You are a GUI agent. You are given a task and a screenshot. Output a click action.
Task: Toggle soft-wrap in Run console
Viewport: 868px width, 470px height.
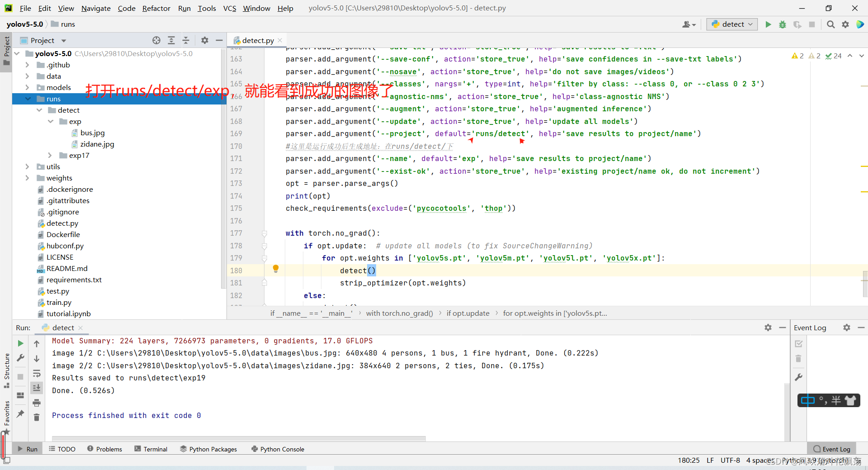[x=37, y=373]
